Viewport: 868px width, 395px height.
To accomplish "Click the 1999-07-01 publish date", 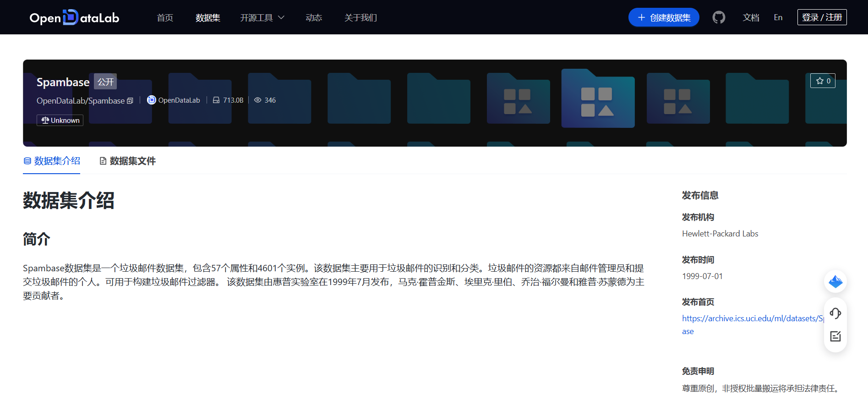I will [702, 276].
